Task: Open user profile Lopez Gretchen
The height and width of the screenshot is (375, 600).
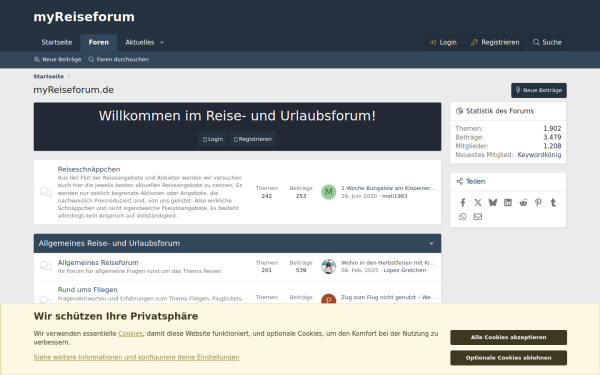Action: tap(404, 270)
